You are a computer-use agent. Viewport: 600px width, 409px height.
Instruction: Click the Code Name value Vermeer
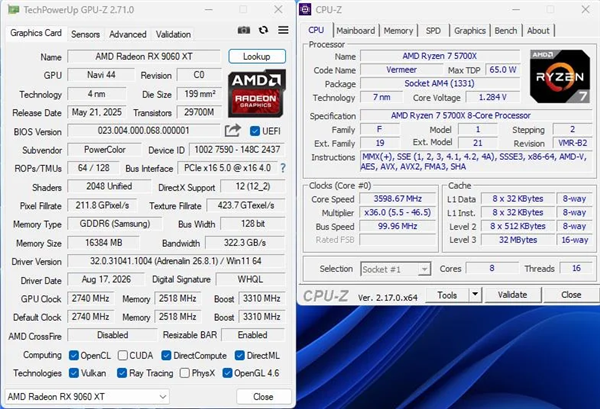401,70
